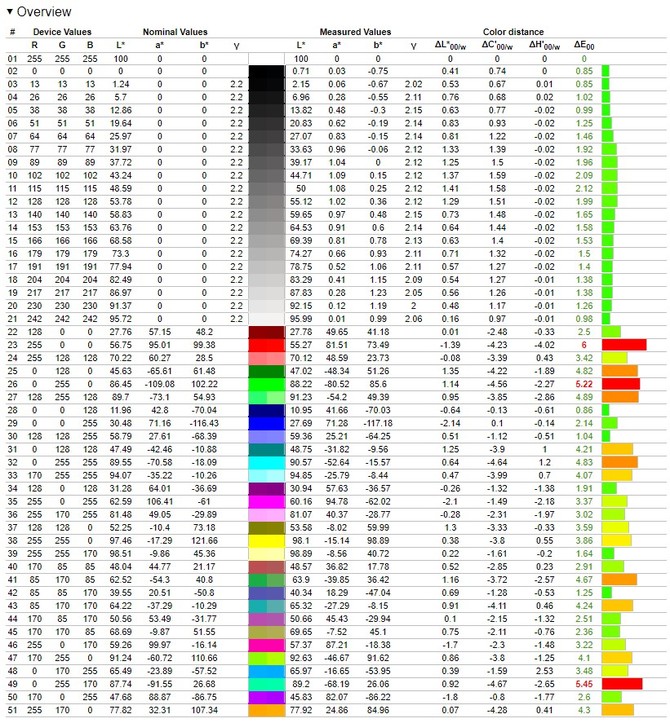Click nominal L* value 53.78 in row 12
Viewport: 670px width, 723px height.
click(x=121, y=202)
